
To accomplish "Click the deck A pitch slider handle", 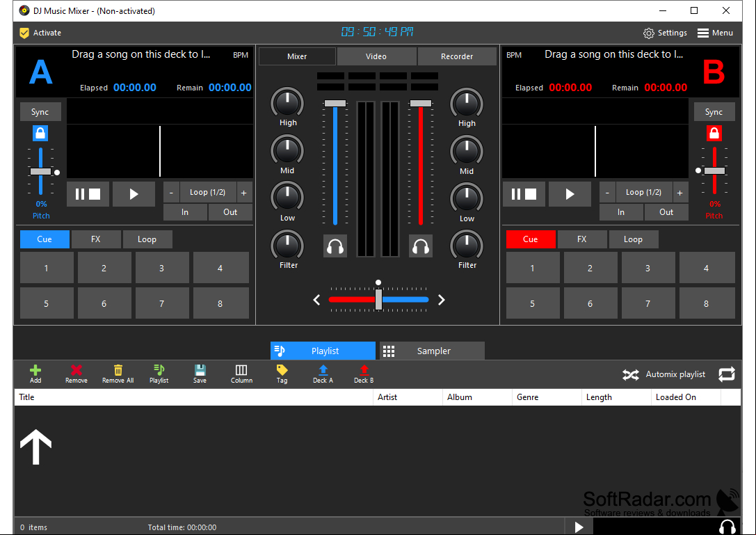I will coord(40,172).
